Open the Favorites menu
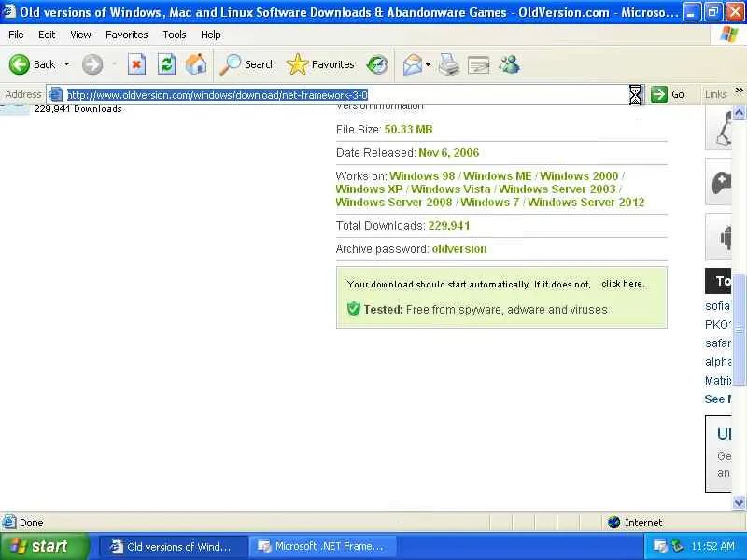 tap(127, 35)
